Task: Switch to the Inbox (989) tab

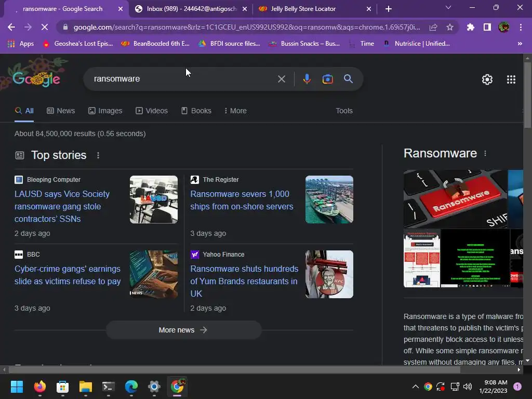Action: point(191,9)
